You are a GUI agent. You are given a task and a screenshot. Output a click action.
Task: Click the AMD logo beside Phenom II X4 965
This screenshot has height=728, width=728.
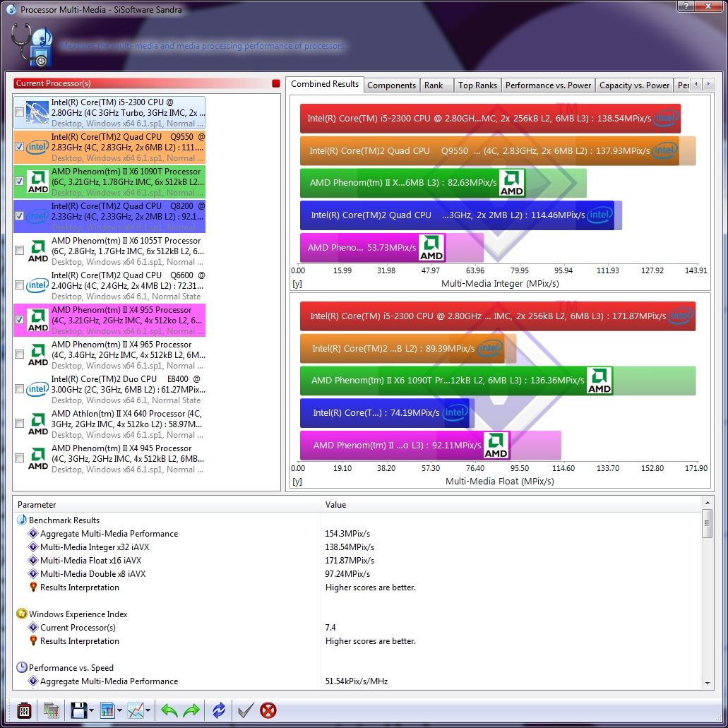pyautogui.click(x=38, y=354)
